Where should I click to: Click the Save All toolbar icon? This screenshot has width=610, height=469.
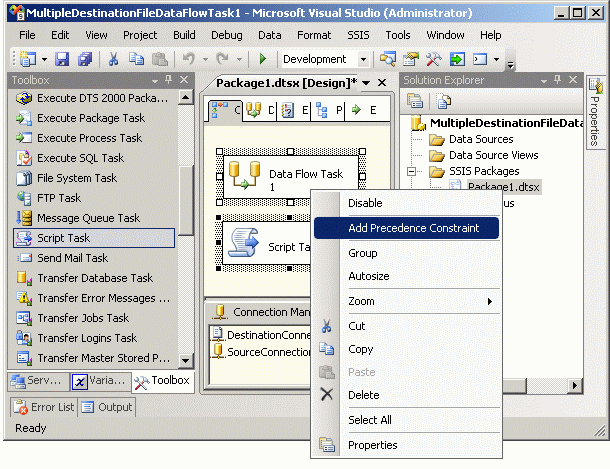pyautogui.click(x=85, y=59)
